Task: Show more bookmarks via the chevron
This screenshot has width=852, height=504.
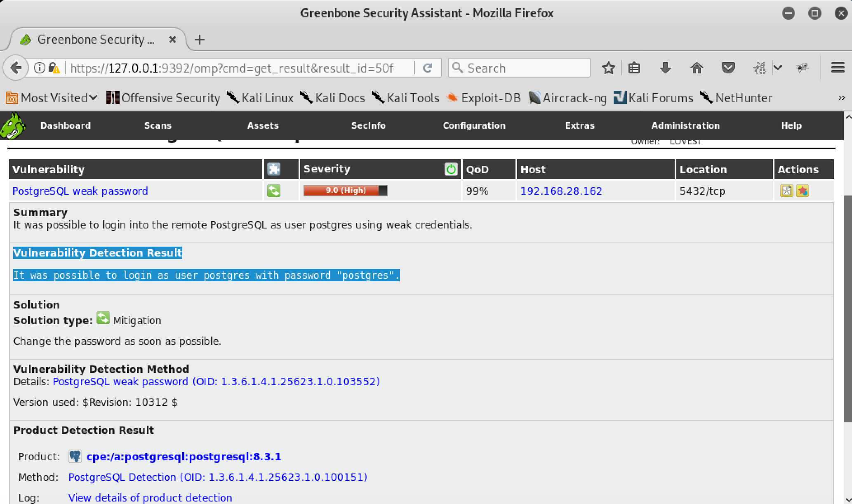Action: pyautogui.click(x=841, y=98)
